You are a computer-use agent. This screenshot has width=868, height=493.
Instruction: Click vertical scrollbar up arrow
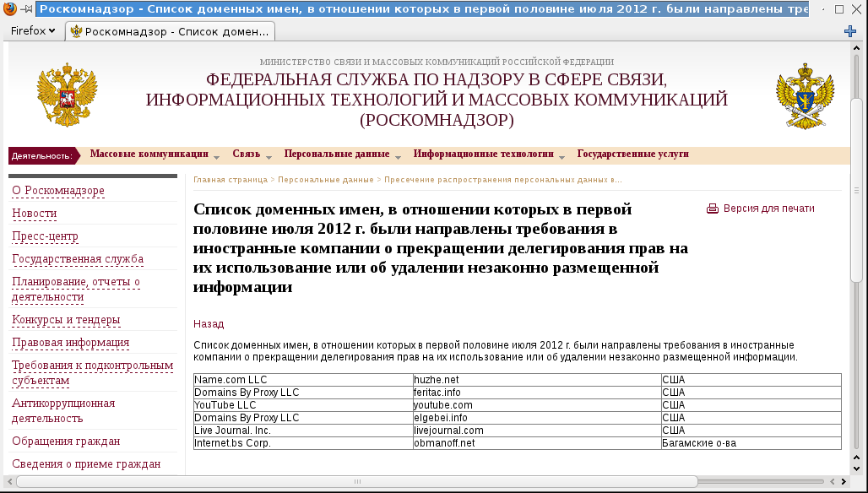(x=856, y=48)
